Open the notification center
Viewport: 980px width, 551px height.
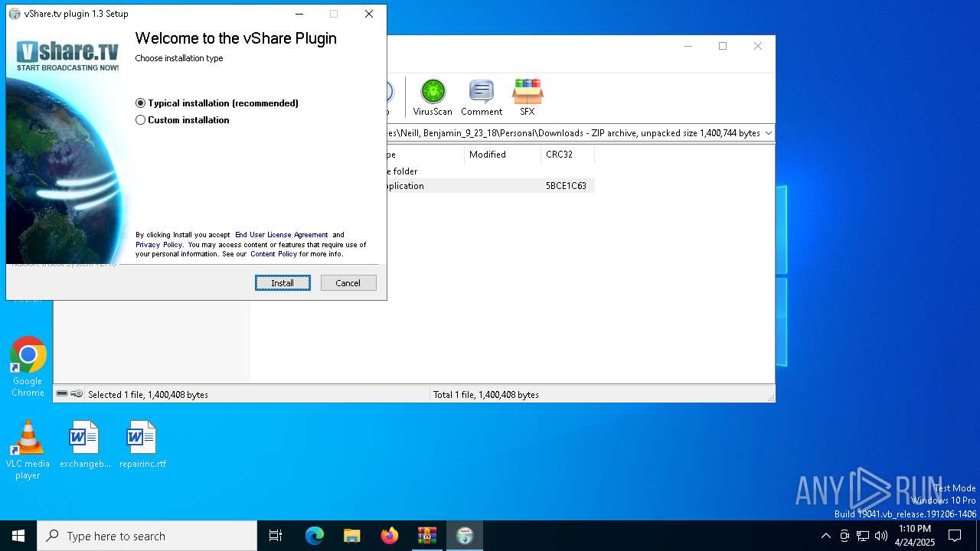955,536
